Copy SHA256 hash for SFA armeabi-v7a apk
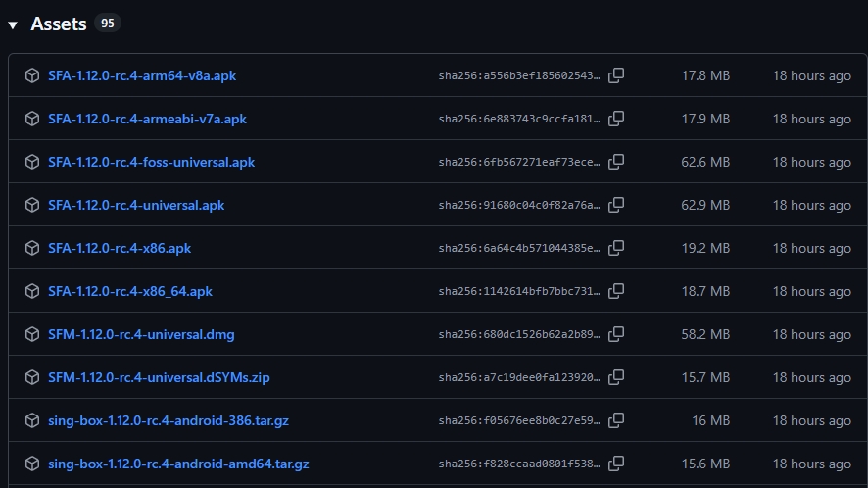This screenshot has width=868, height=488. tap(616, 119)
